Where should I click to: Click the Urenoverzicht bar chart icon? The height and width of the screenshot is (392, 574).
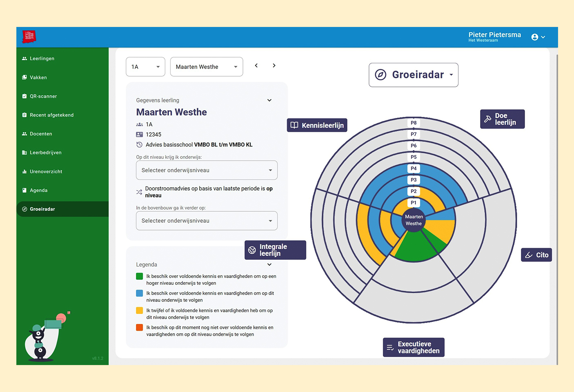24,172
